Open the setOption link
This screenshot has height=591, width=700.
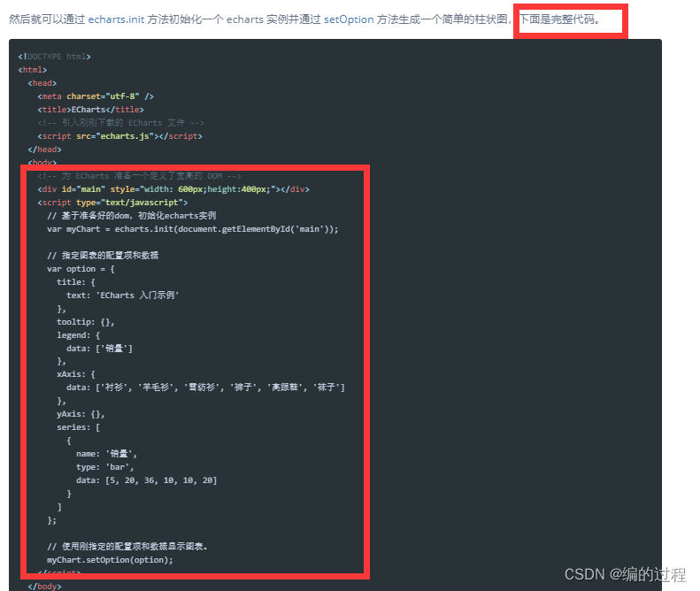click(349, 19)
